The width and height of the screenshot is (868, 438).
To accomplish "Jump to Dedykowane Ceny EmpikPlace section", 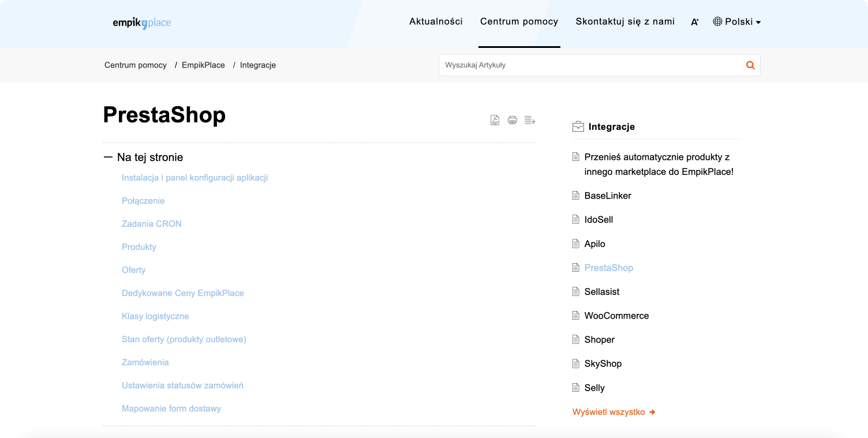I will click(183, 293).
